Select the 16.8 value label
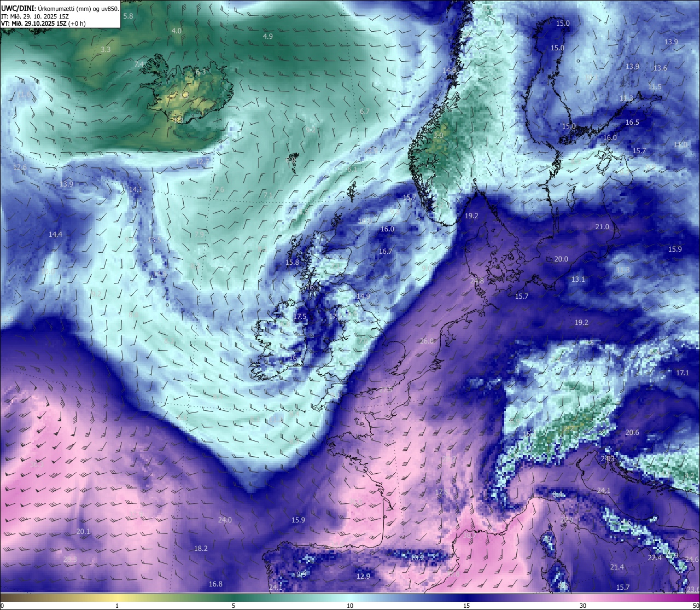700x610 pixels. coord(215,584)
